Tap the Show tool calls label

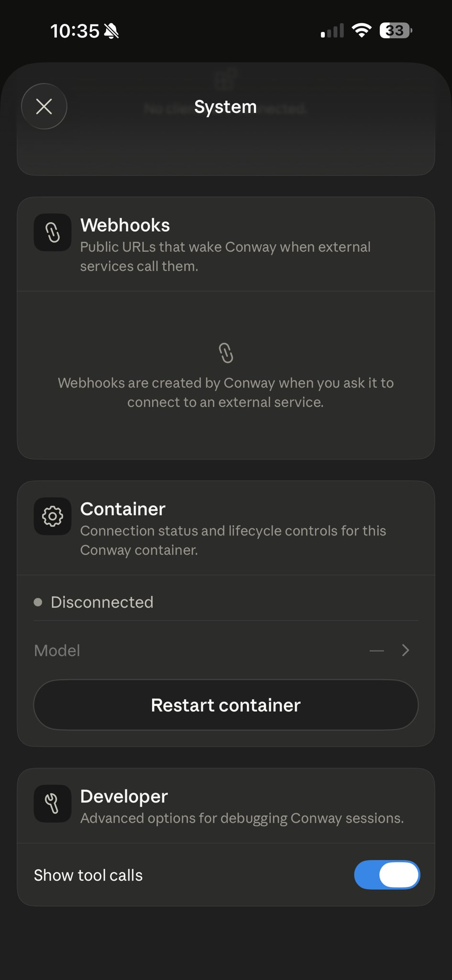(x=88, y=875)
